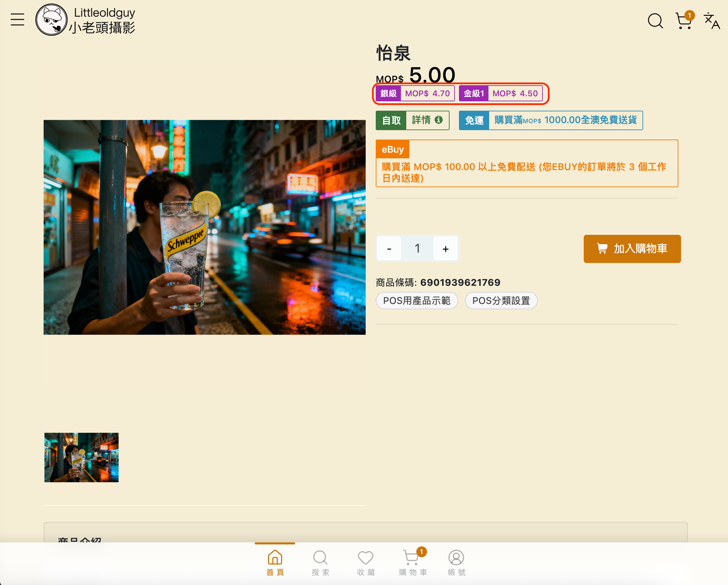Image resolution: width=728 pixels, height=585 pixels.
Task: Open 購物車 tab in bottom bar
Action: pos(412,562)
